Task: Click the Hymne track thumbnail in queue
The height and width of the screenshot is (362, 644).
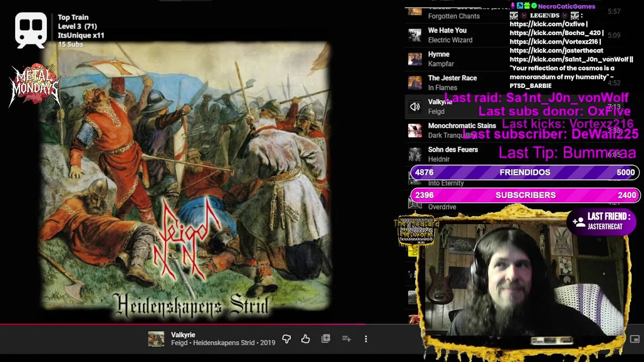Action: [x=415, y=59]
